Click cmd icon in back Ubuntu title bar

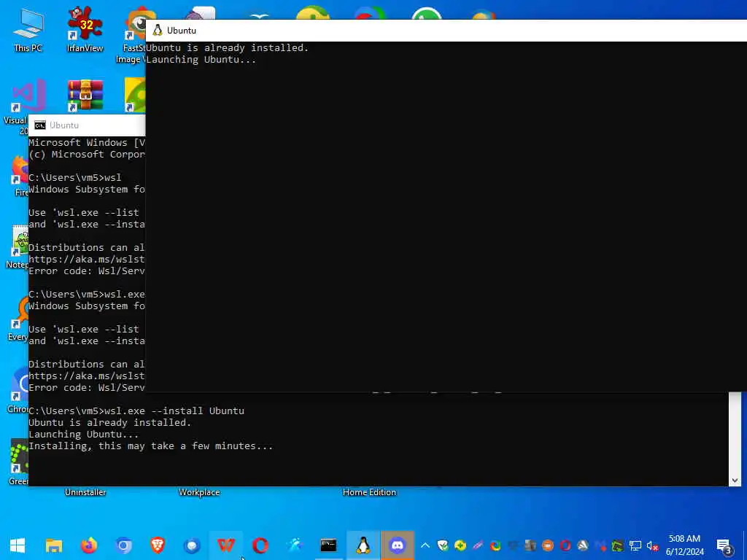pyautogui.click(x=40, y=125)
